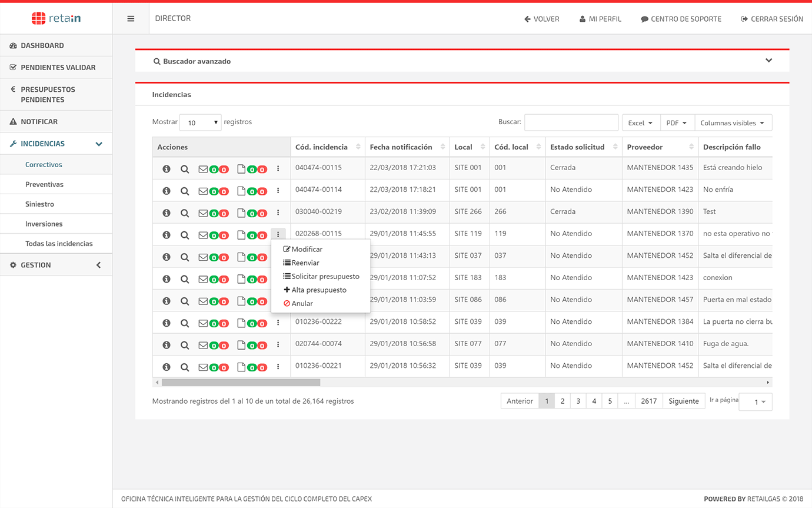Click magnifier icon for incidence 040474-00114
This screenshot has width=812, height=508.
pyautogui.click(x=185, y=191)
